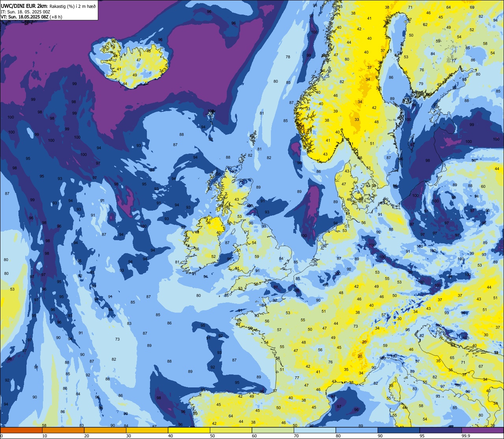This screenshot has width=504, height=439.
Task: Click the legend tick label "20"
Action: click(x=87, y=436)
